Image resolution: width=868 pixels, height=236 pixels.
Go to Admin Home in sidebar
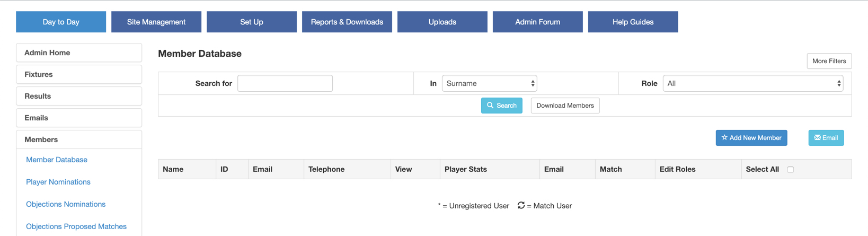click(x=79, y=53)
